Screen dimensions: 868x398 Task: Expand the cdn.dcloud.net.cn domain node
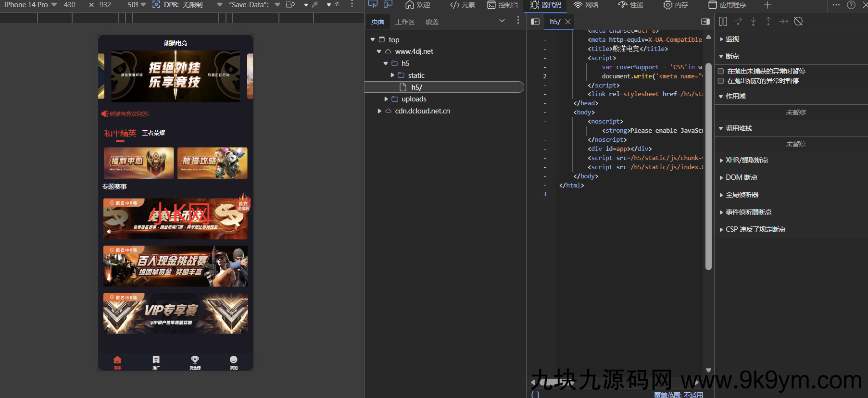[x=379, y=111]
